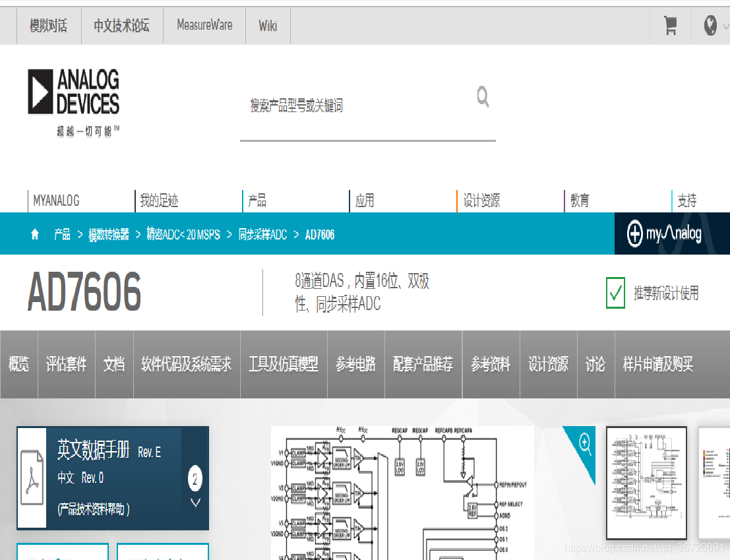The image size is (730, 560).
Task: Open the region selector dropdown arrow
Action: point(725,27)
